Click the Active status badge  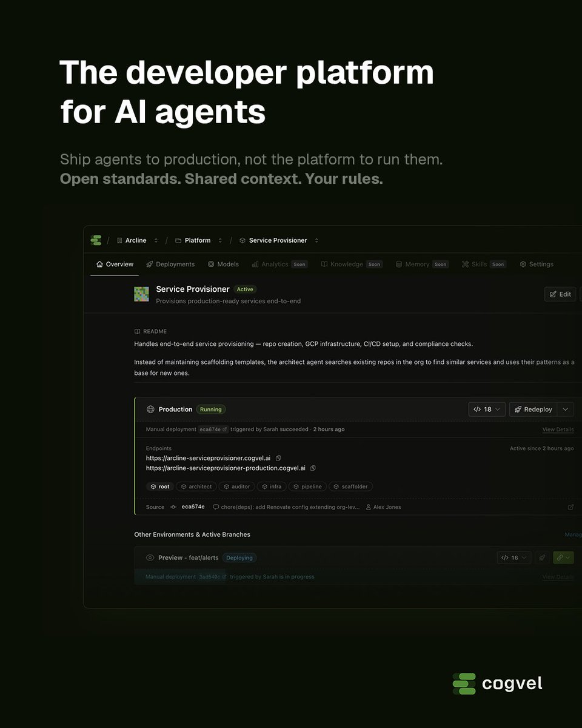(245, 289)
